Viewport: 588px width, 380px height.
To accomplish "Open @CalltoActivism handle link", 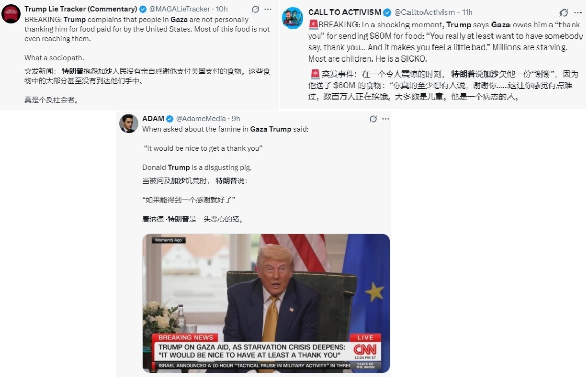I will coord(425,12).
